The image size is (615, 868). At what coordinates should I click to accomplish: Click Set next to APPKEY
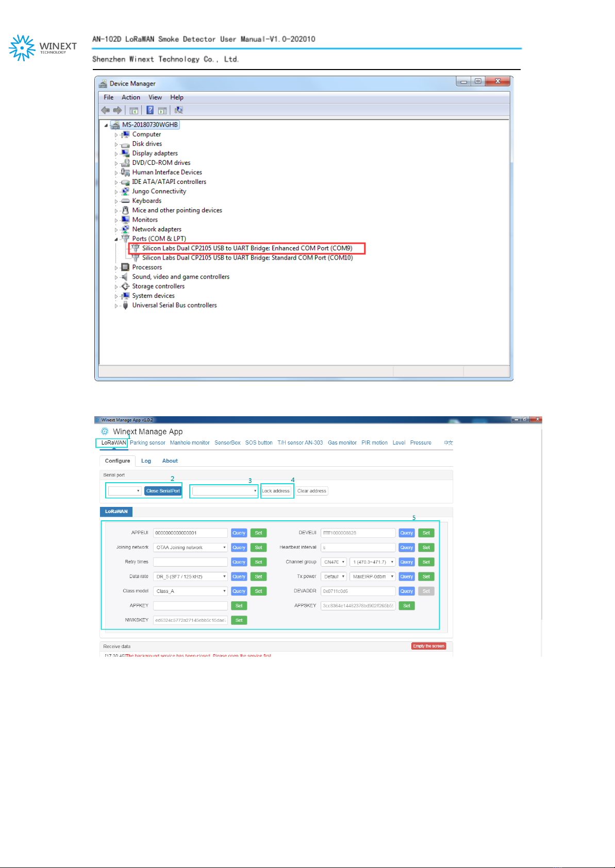tap(239, 606)
